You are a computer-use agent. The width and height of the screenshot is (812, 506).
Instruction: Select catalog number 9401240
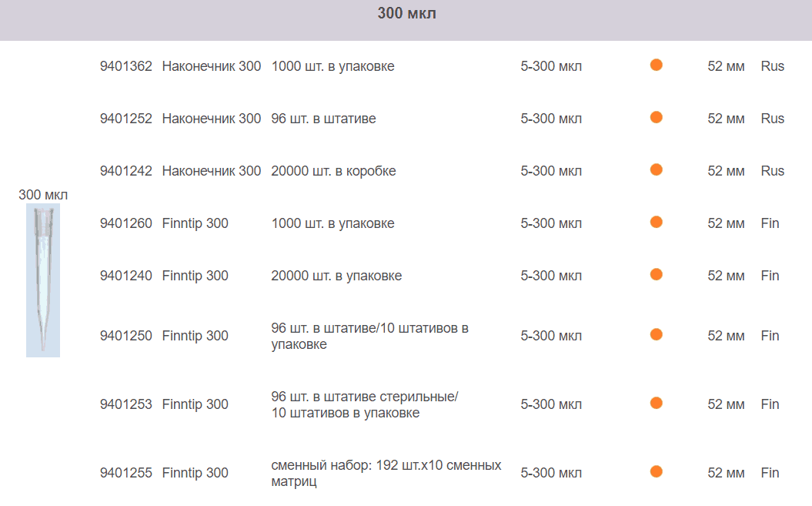point(126,276)
